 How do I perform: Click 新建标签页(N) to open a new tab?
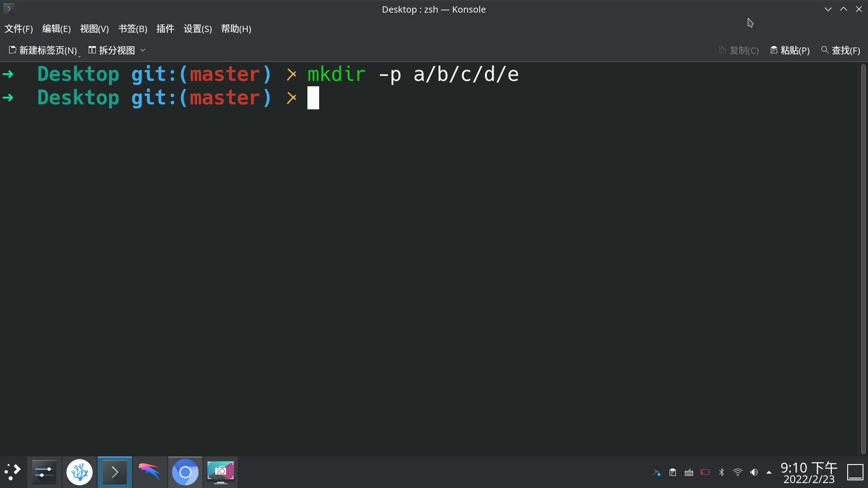[42, 50]
